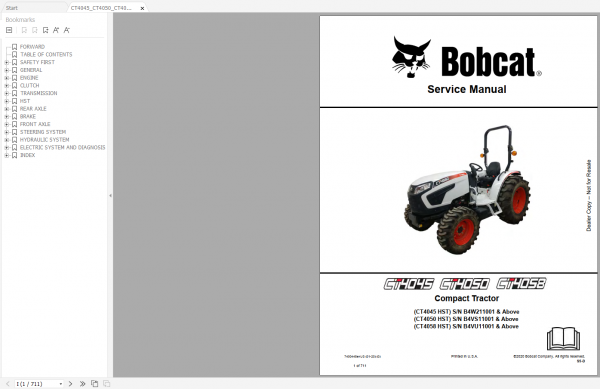600x389 pixels.
Task: Increase bookmark font size with A+ icon
Action: point(56,30)
